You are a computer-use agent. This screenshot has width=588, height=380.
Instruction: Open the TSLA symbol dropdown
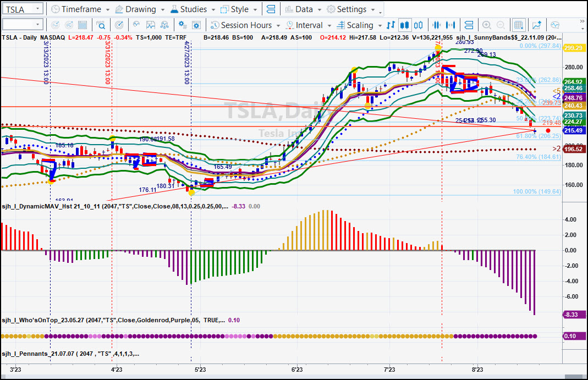(37, 9)
